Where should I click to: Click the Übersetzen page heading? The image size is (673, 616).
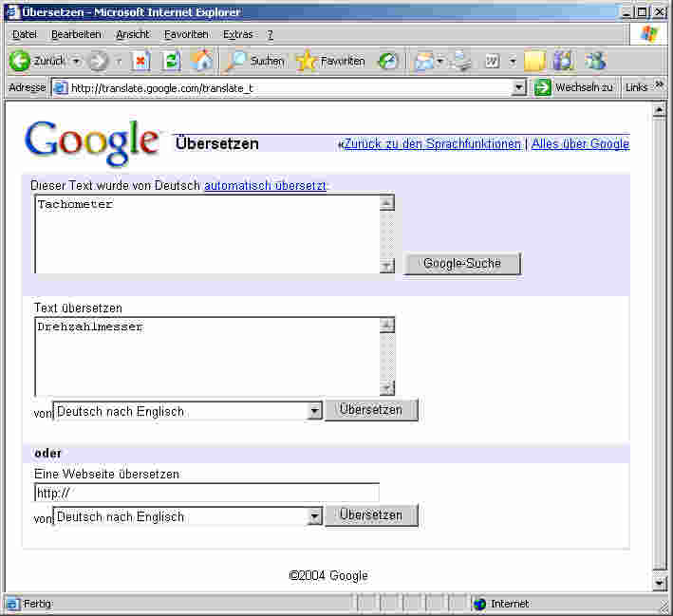tap(217, 144)
